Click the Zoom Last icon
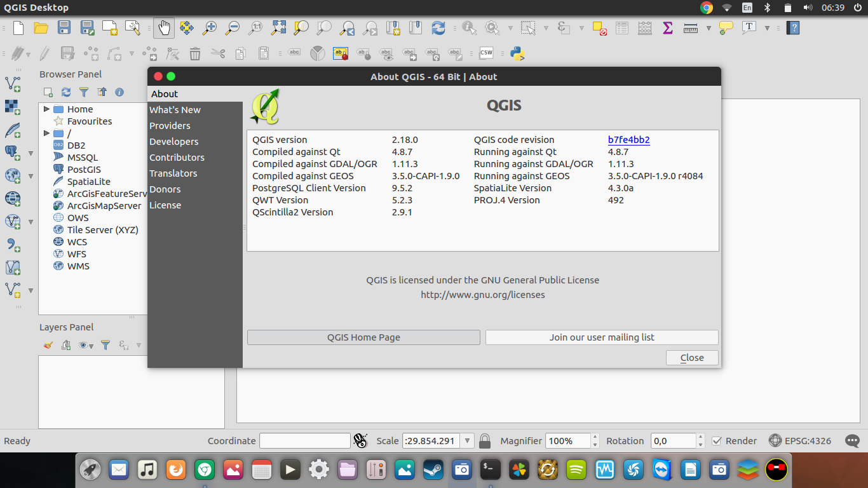Viewport: 868px width, 488px height. [x=347, y=28]
